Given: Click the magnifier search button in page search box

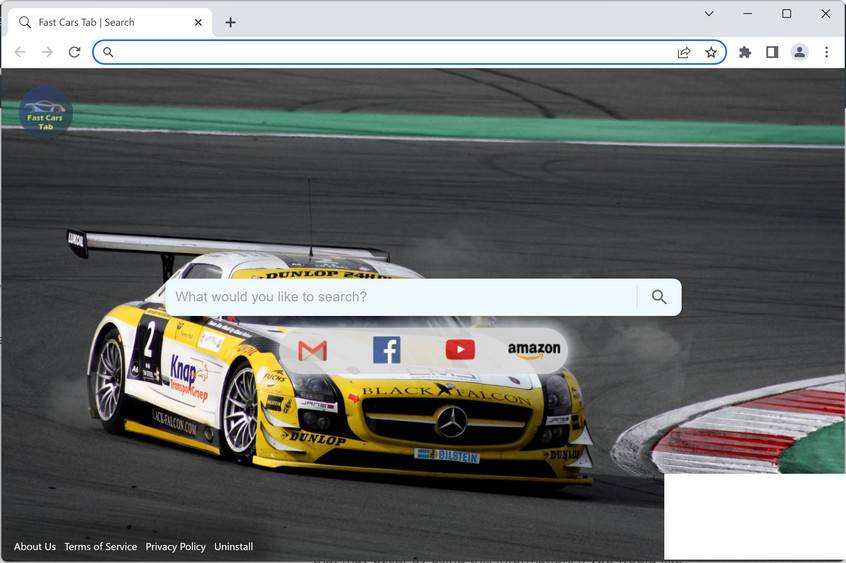Looking at the screenshot, I should click(x=659, y=297).
